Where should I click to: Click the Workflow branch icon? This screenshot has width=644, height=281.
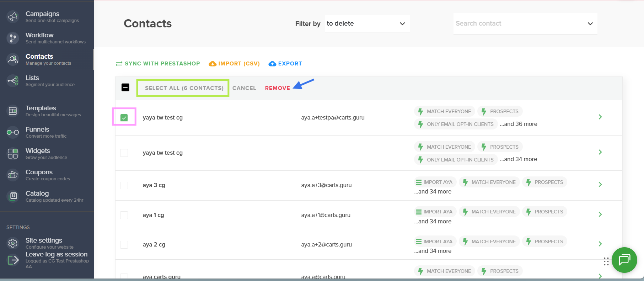(13, 38)
